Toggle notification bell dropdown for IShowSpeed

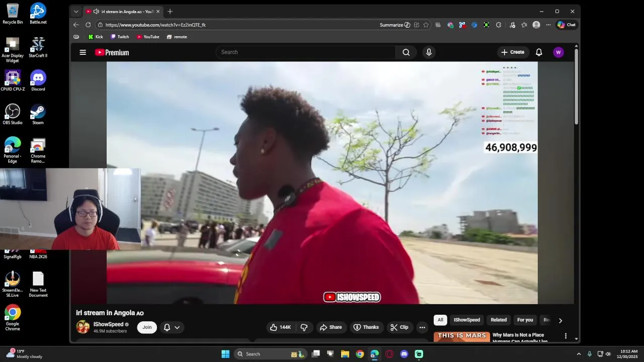click(172, 327)
